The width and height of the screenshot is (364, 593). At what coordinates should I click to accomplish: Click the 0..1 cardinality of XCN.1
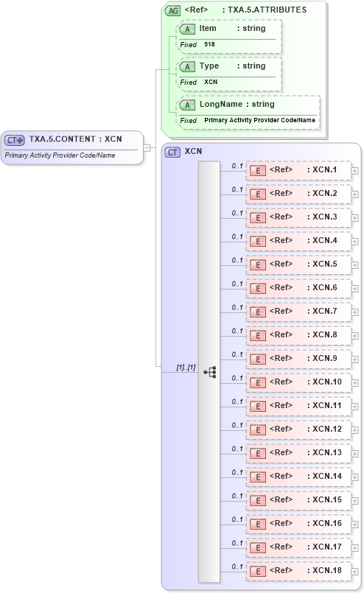click(x=237, y=166)
